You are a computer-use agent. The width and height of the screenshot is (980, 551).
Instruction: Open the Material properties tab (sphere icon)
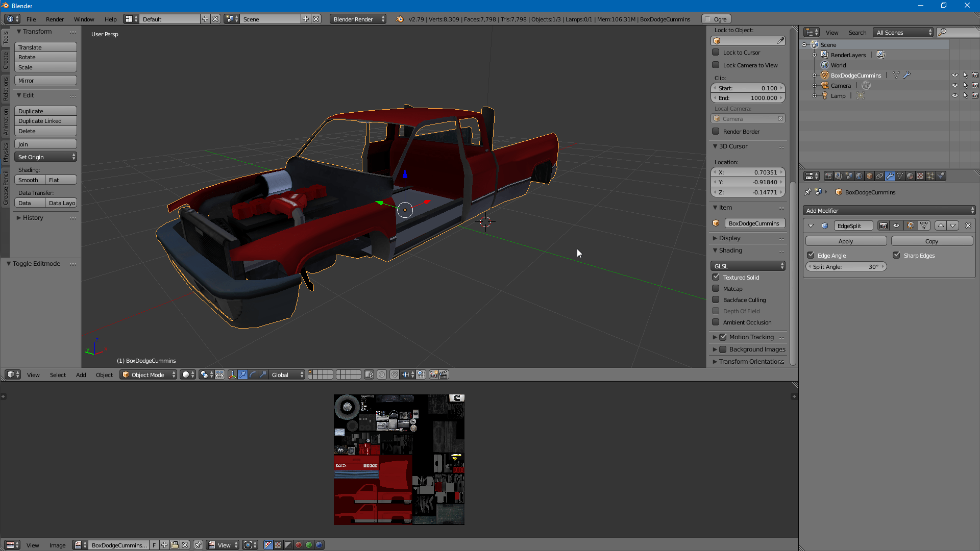pyautogui.click(x=910, y=176)
